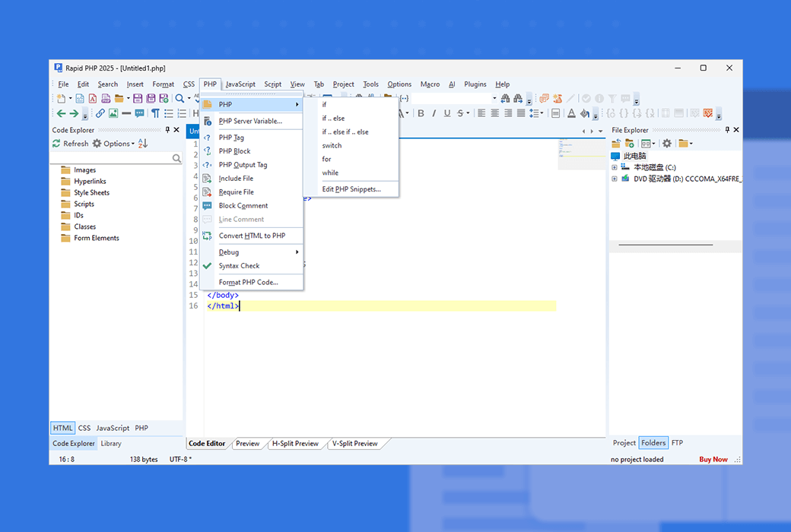Choose PHP Server Variable menu entry
This screenshot has height=532, width=791.
pos(253,121)
